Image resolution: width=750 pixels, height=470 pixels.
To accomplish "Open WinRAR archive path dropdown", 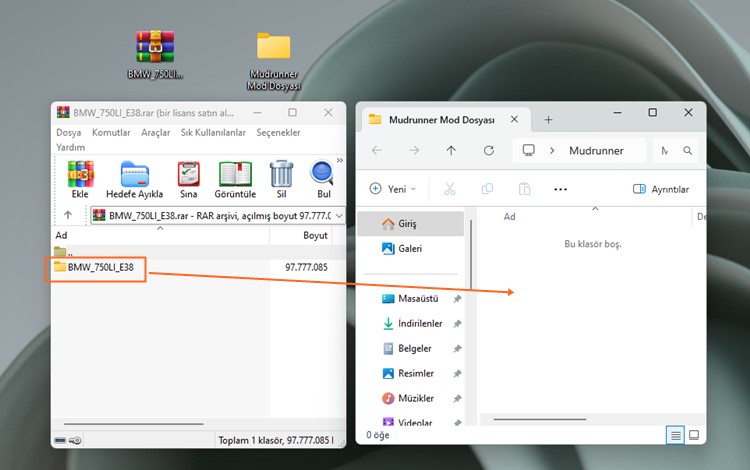I will point(339,216).
